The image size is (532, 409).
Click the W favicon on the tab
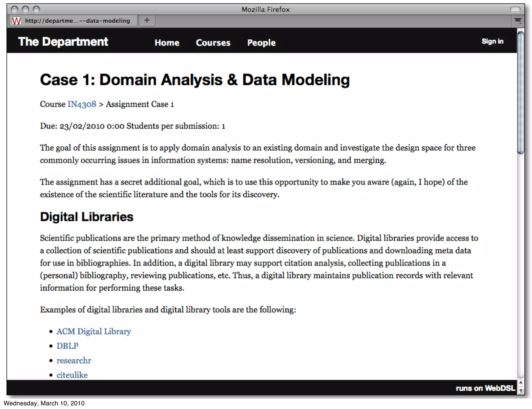pyautogui.click(x=16, y=21)
